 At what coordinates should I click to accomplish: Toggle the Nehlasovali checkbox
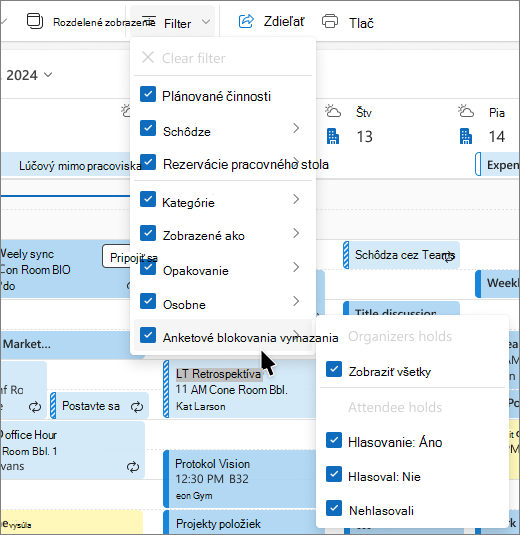click(334, 508)
